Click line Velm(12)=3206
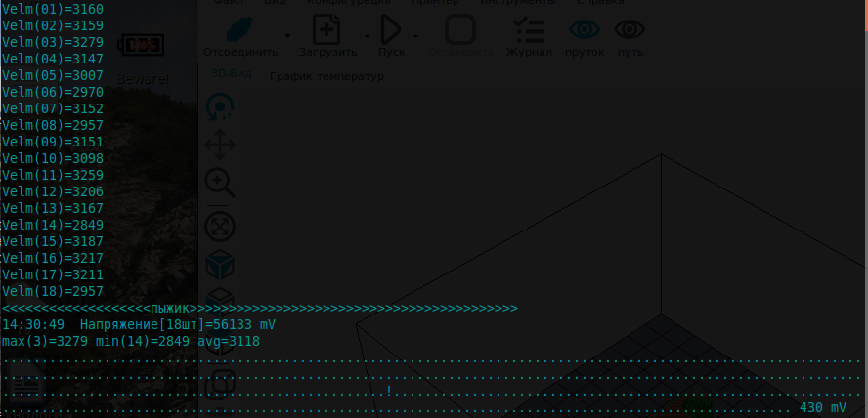Screen dimensions: 868x418 [x=53, y=191]
